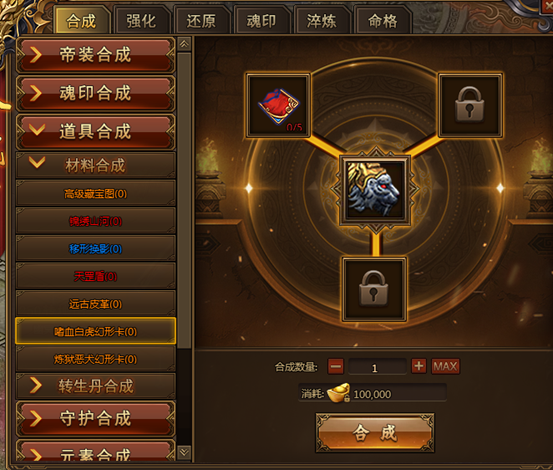Click the locked slot at bottom center
The image size is (553, 470).
coord(374,289)
